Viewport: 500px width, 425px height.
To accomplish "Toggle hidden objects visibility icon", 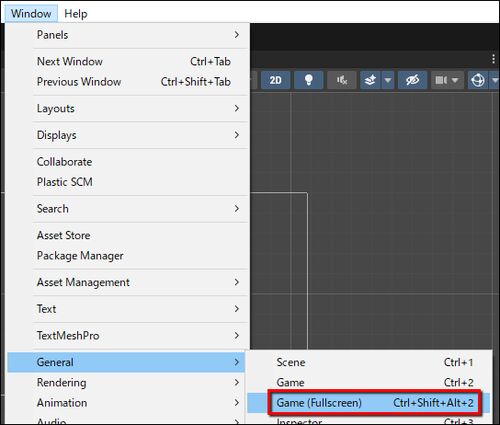I will tap(413, 80).
